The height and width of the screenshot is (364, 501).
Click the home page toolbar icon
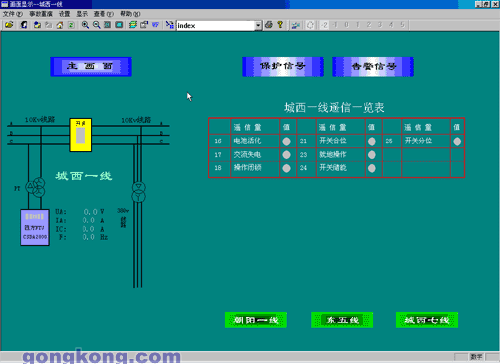tap(60, 25)
